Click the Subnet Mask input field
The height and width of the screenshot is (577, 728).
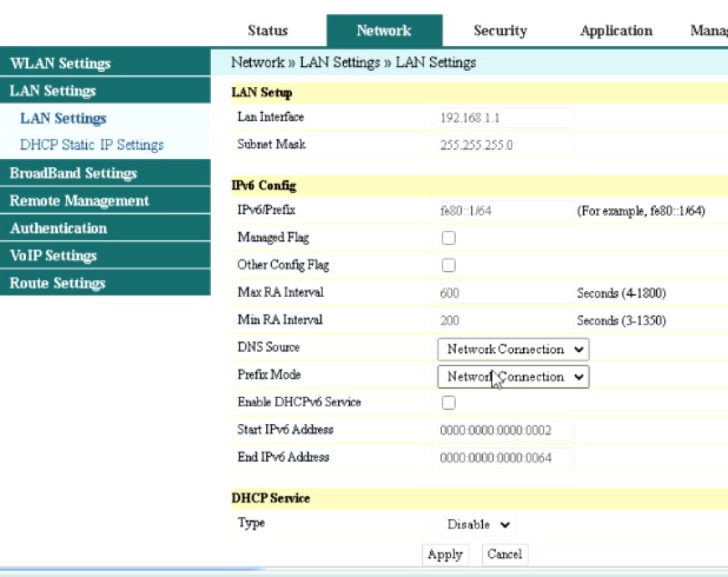click(505, 145)
